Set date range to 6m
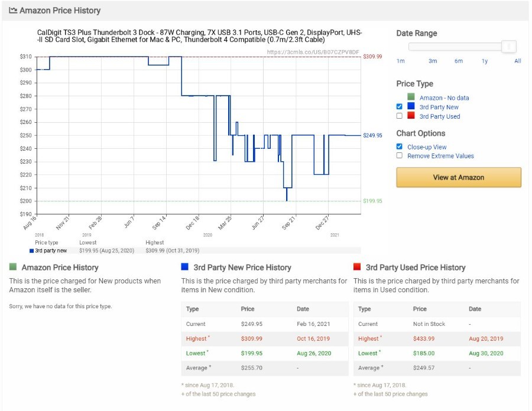 (459, 61)
